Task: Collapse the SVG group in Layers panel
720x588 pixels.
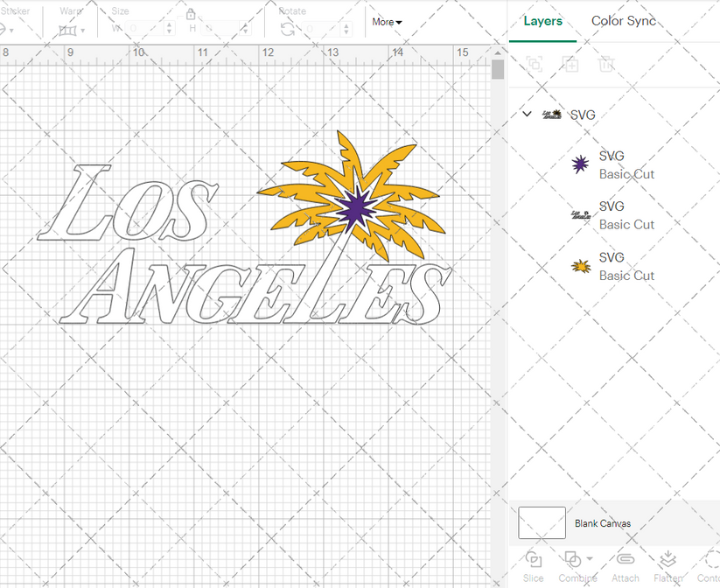Action: [527, 114]
